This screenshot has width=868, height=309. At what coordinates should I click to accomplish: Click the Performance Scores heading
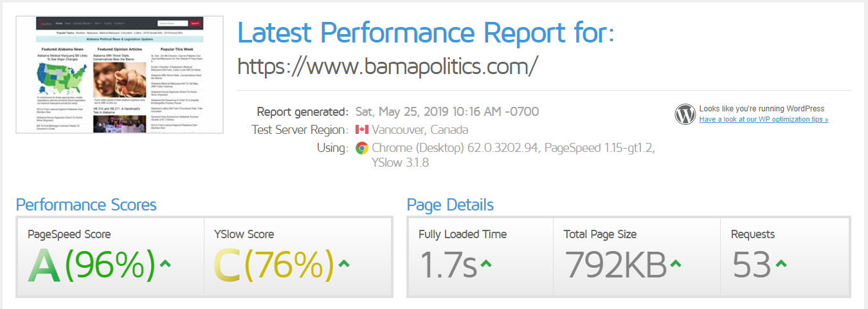86,205
